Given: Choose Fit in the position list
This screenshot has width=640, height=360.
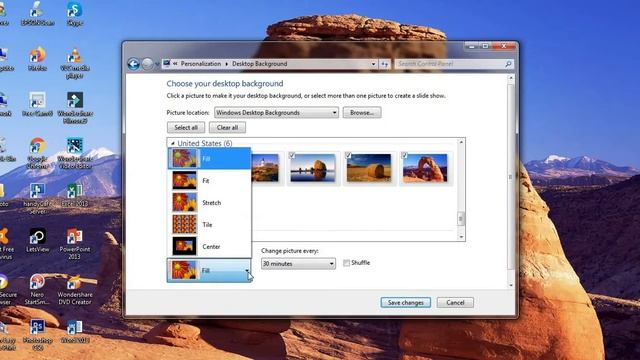Looking at the screenshot, I should (209, 180).
